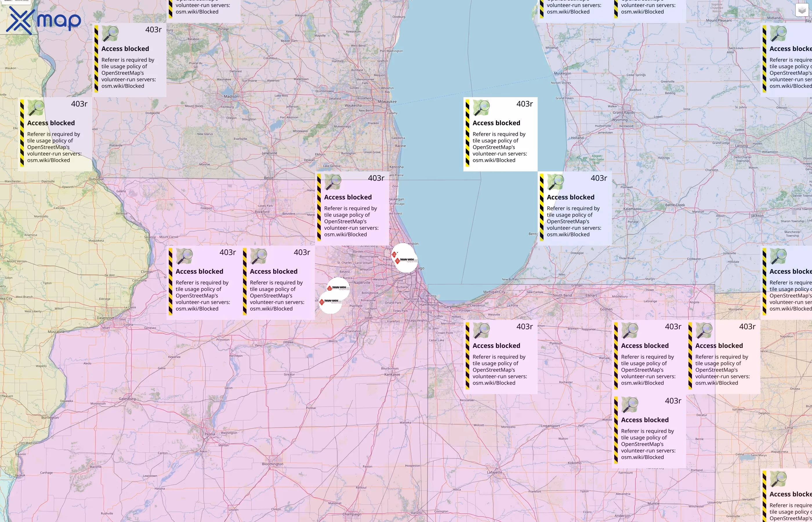812x522 pixels.
Task: Click the Hammond city label
Action: (428, 304)
